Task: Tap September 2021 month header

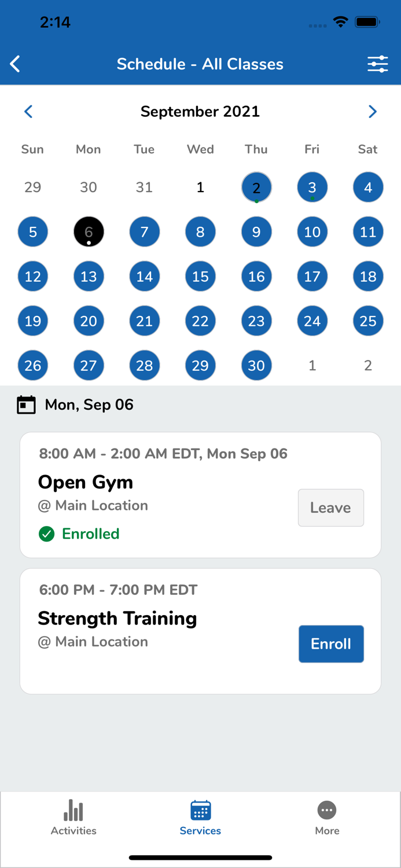Action: click(x=200, y=111)
